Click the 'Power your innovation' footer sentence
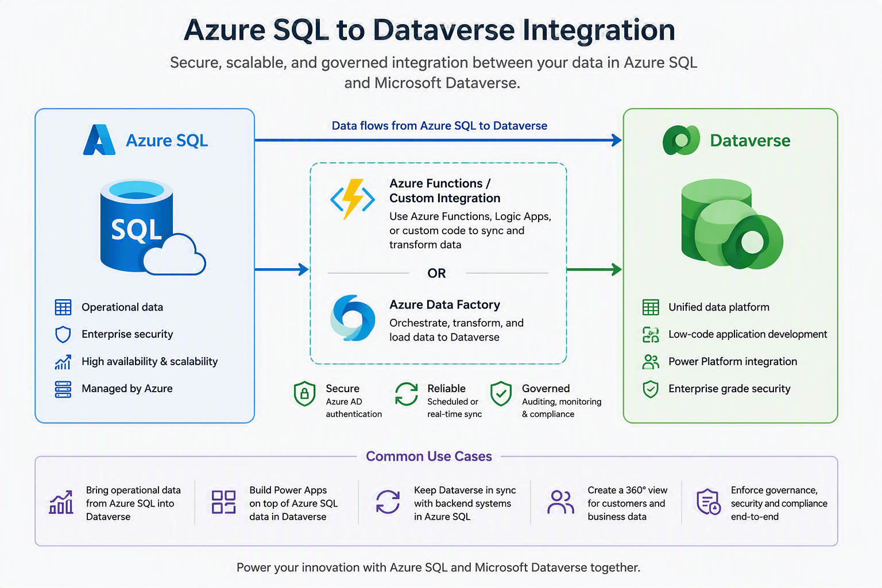 click(438, 567)
